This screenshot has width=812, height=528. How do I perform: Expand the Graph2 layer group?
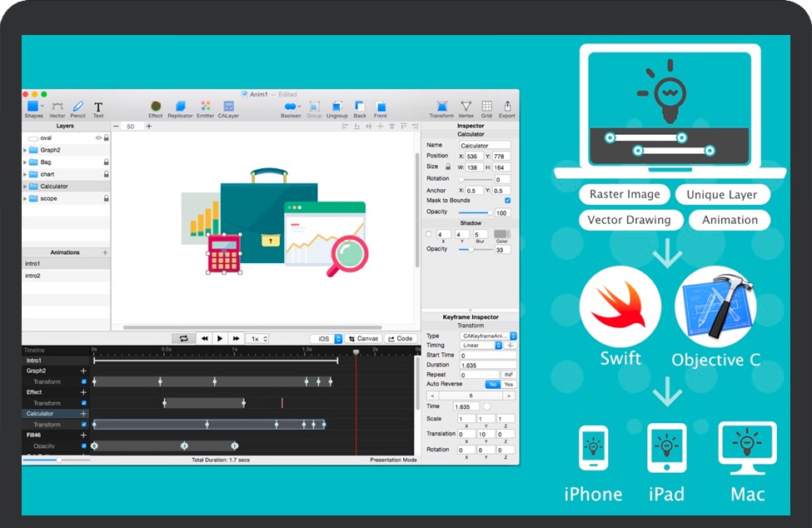(x=25, y=150)
